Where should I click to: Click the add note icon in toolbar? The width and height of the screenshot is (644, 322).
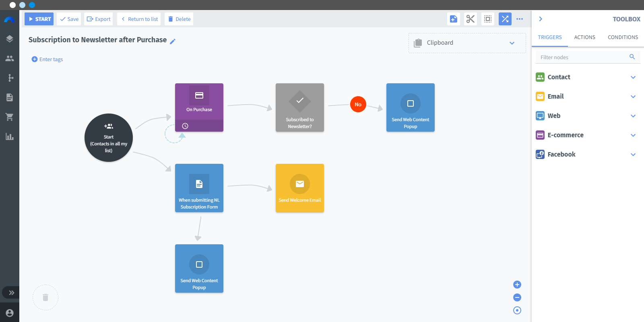454,19
